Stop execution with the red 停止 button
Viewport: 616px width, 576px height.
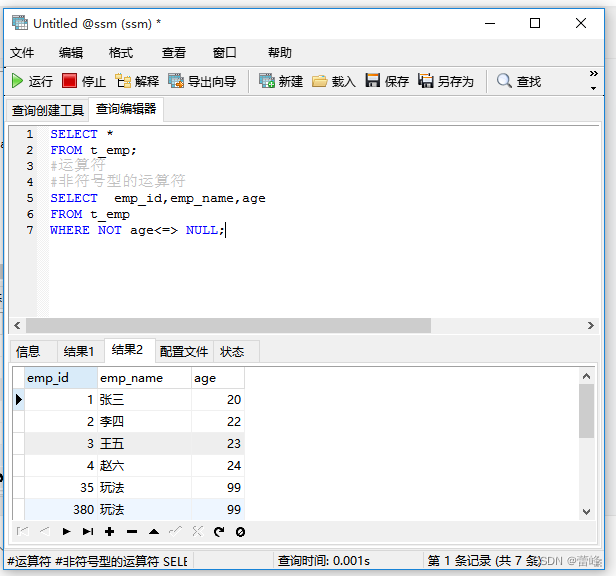(x=84, y=81)
